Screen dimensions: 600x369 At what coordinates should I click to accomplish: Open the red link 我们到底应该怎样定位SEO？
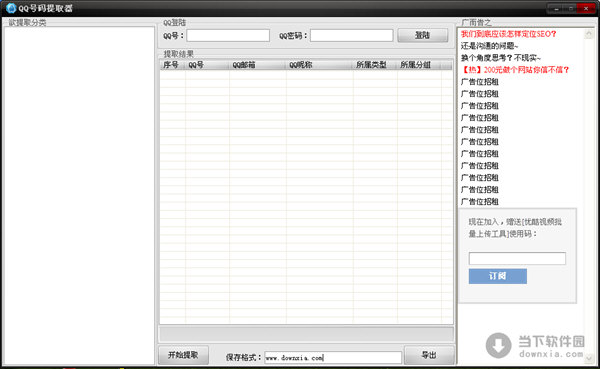click(x=509, y=34)
